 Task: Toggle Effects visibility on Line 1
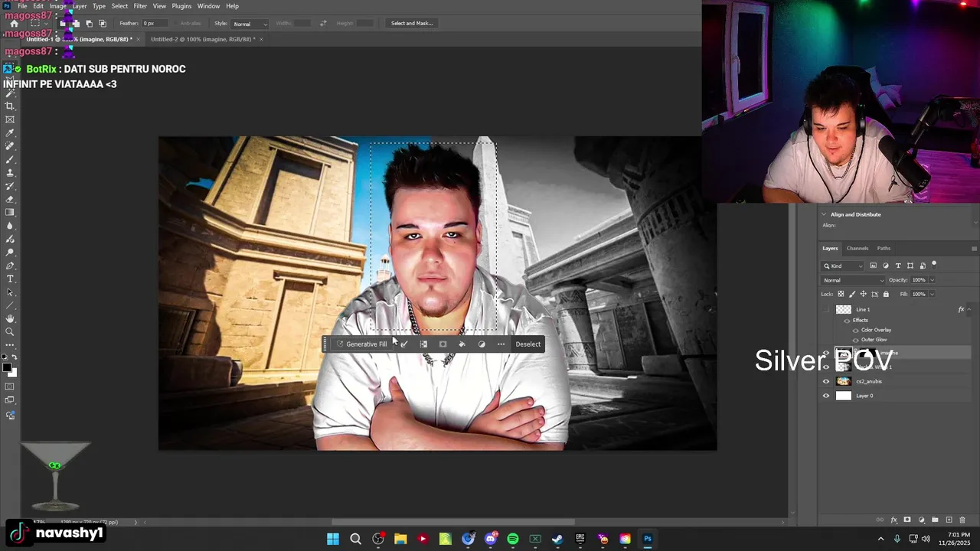847,320
